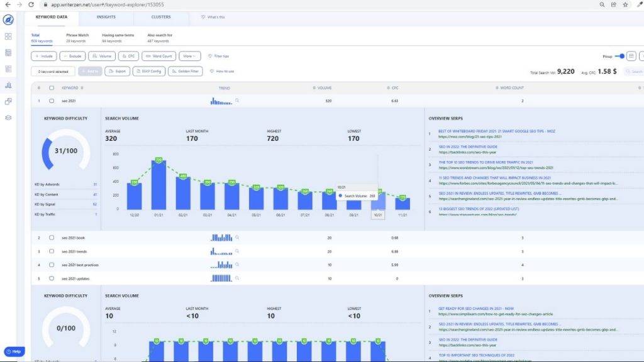This screenshot has height=362, width=644.
Task: Toggle the Group switch
Action: click(619, 56)
